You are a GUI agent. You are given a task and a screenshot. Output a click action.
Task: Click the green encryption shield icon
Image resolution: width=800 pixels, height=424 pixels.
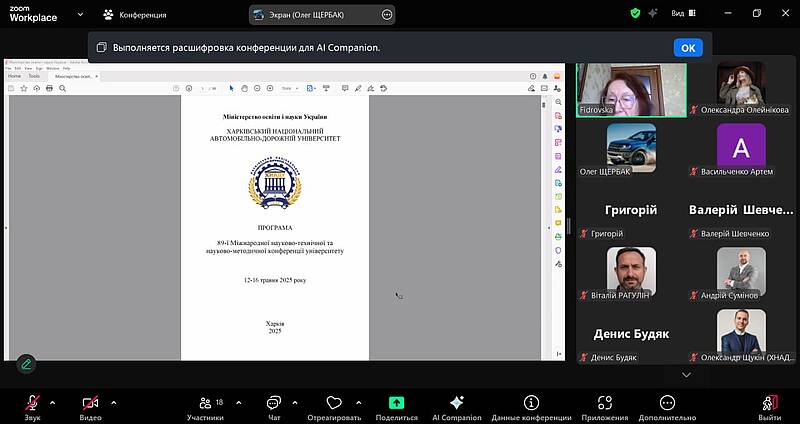point(634,14)
